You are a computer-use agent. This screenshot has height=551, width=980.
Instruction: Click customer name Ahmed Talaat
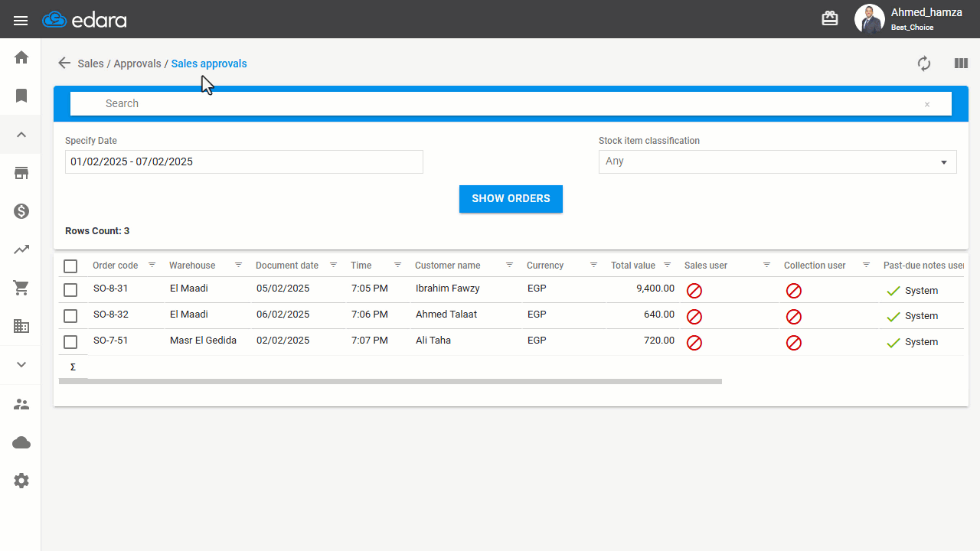446,315
